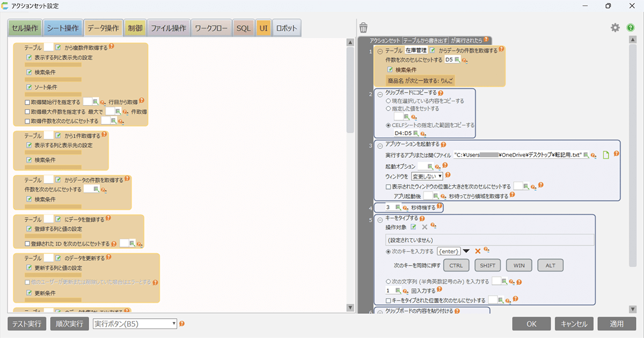The height and width of the screenshot is (338, 644).
Task: Enable 取得最大件数を指定する checkbox
Action: 28,112
